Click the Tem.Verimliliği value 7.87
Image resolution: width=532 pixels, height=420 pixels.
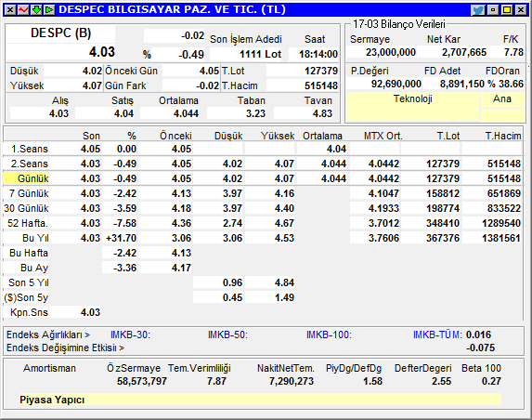coord(216,381)
